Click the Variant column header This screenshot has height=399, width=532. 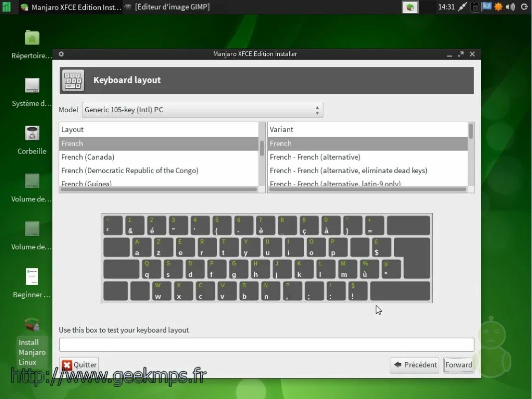tap(367, 130)
